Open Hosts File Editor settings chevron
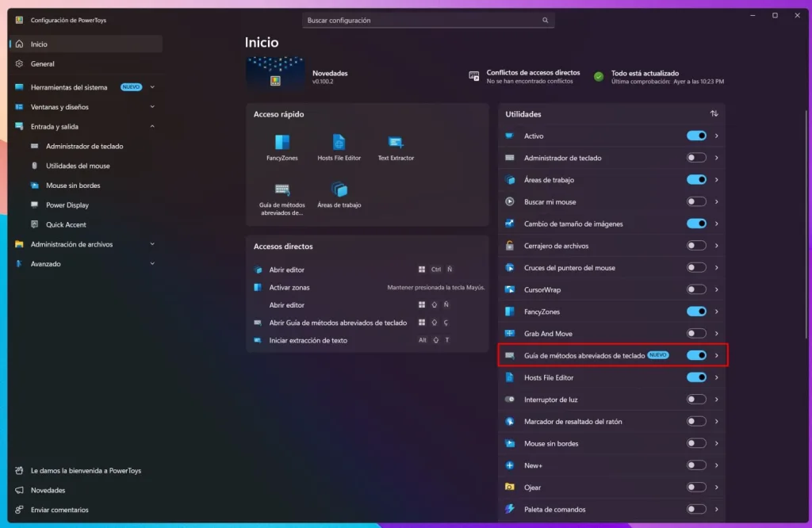 click(716, 377)
